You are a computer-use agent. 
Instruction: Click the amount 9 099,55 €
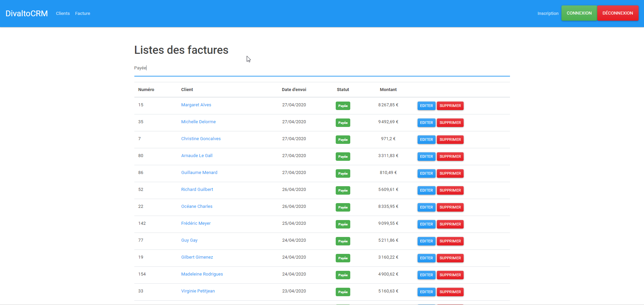pyautogui.click(x=388, y=223)
